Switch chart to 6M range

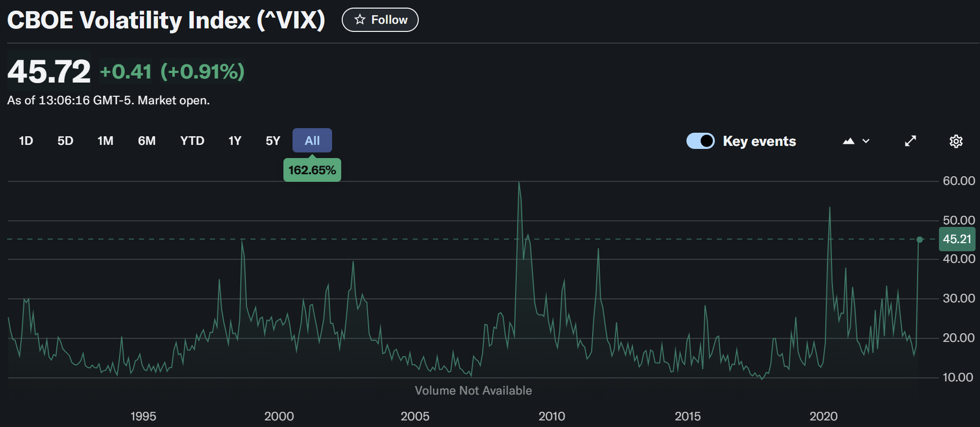pos(147,141)
